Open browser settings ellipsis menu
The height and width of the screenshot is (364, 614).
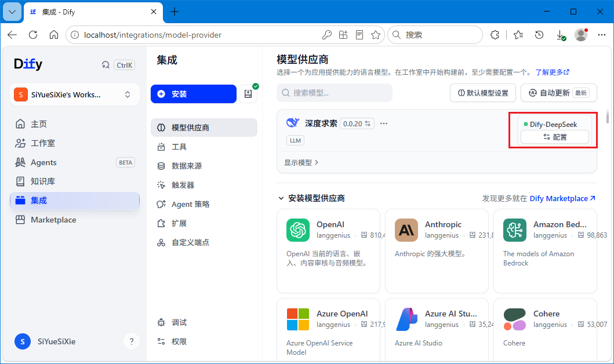602,35
